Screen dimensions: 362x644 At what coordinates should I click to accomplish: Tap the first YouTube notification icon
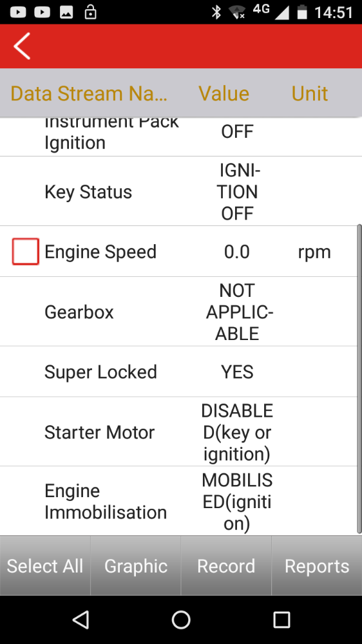point(18,12)
